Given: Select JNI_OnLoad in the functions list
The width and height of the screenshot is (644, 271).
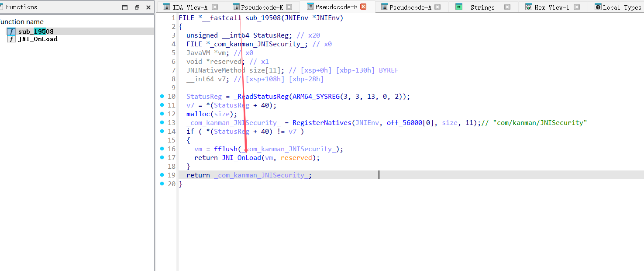Looking at the screenshot, I should point(38,39).
